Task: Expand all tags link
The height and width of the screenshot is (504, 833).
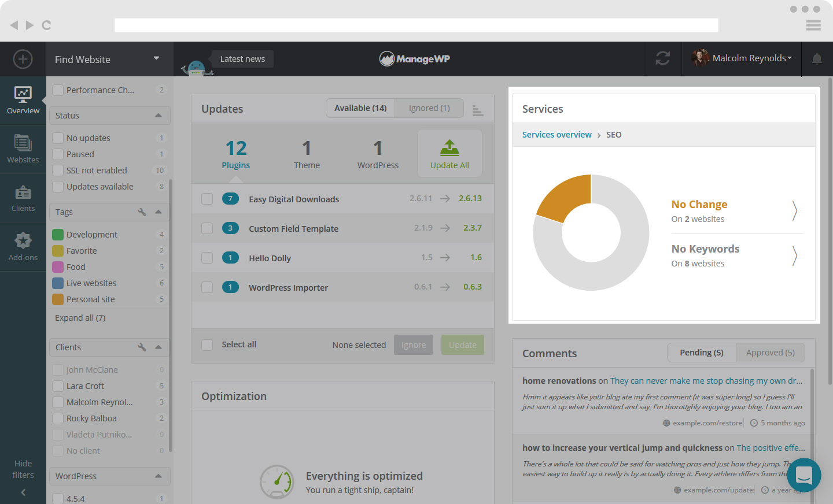Action: point(80,318)
